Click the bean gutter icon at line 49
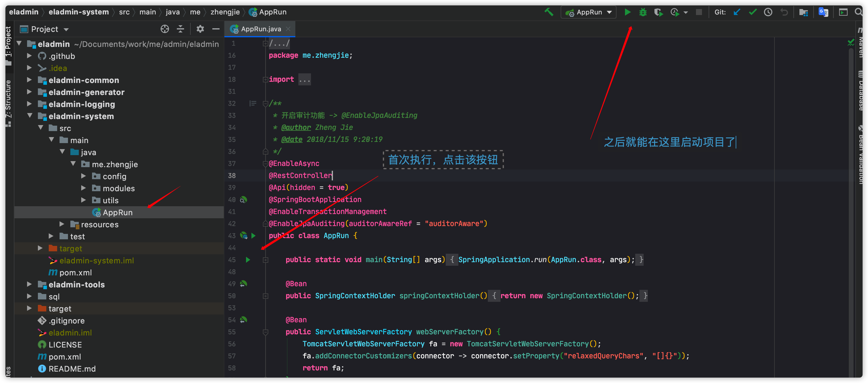This screenshot has width=868, height=383. coord(243,283)
